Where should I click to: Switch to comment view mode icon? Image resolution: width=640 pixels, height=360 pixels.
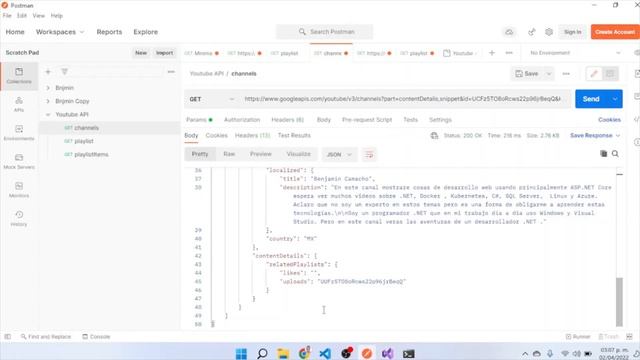pyautogui.click(x=610, y=74)
